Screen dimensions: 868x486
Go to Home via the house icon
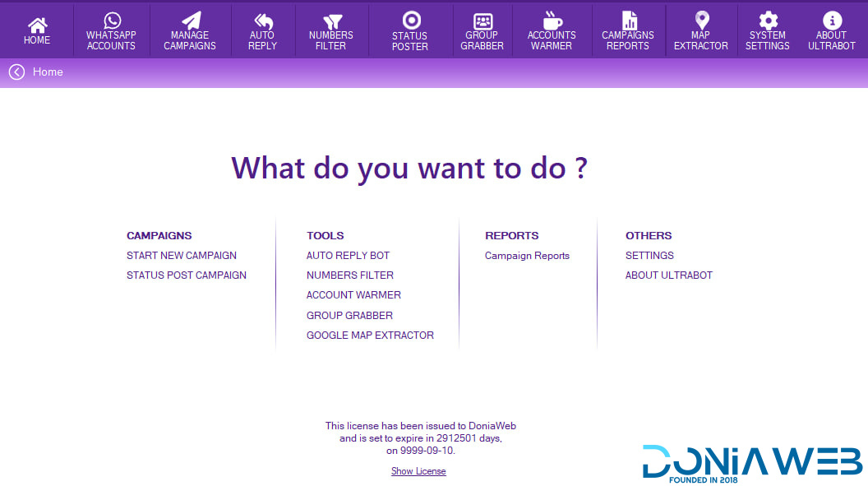[37, 25]
